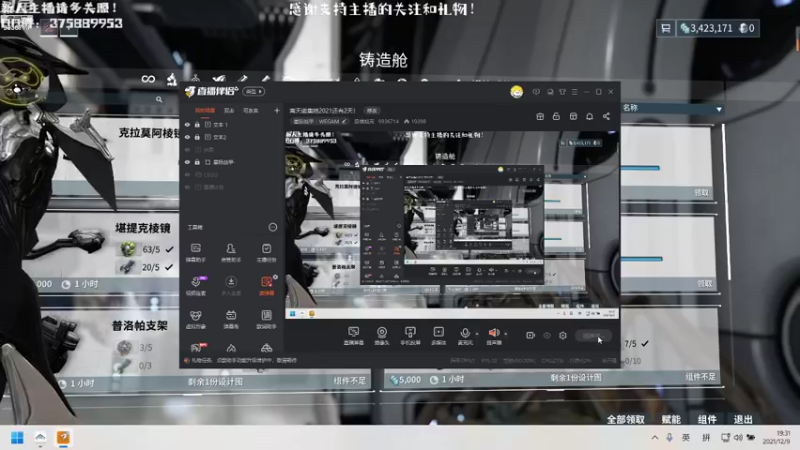Toggle visibility of the fourth source row
The image size is (800, 450).
point(187,162)
